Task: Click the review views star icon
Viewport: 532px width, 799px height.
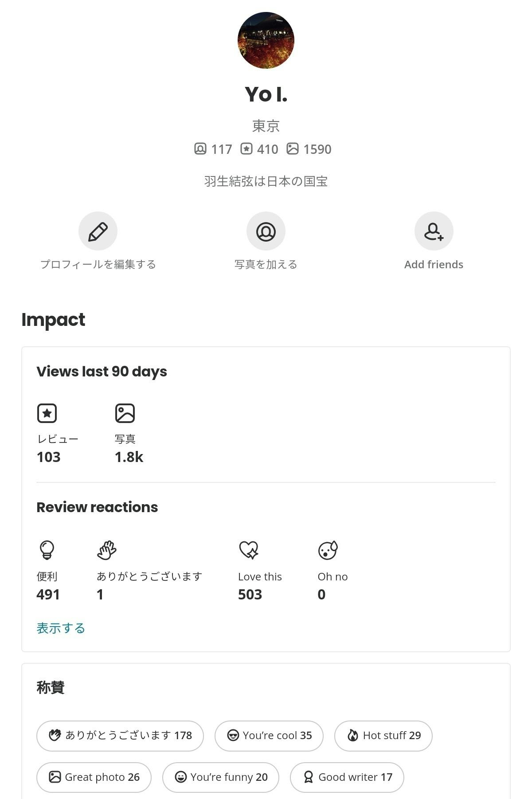Action: pyautogui.click(x=47, y=413)
